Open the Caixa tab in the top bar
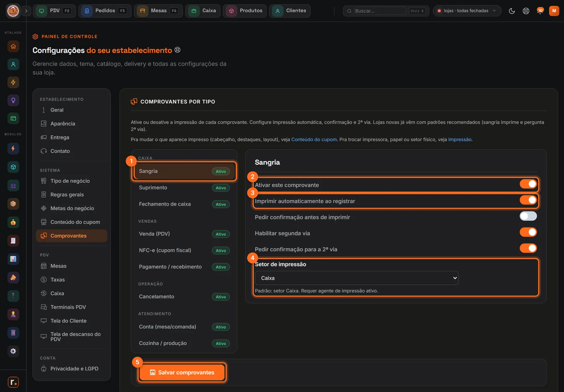 pos(203,11)
